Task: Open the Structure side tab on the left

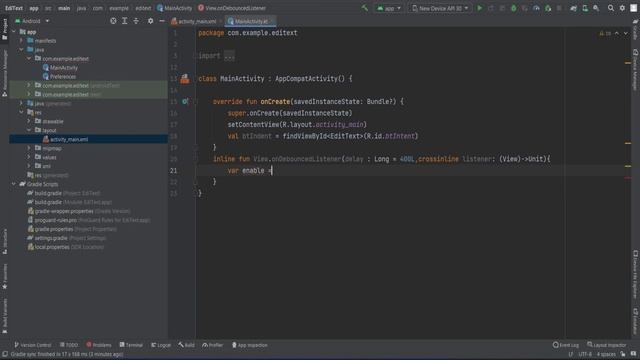Action: (x=4, y=242)
